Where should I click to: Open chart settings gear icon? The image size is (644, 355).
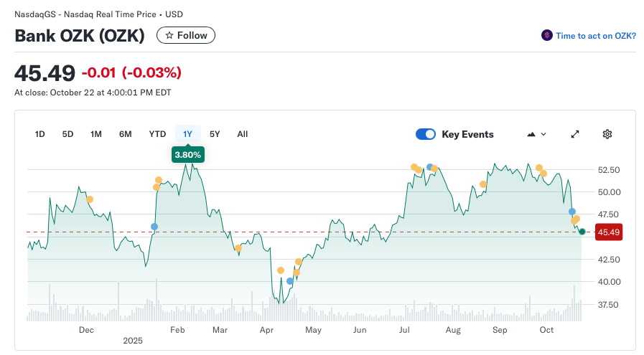607,134
